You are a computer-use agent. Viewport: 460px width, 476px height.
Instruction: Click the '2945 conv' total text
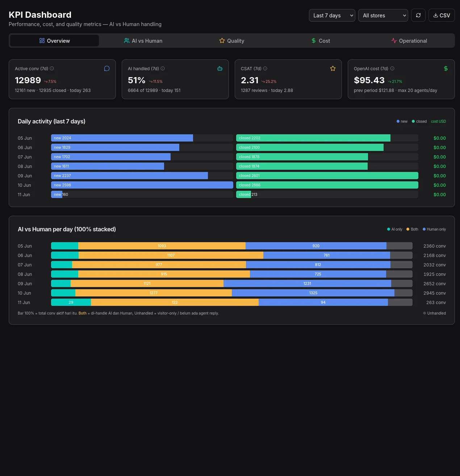click(435, 293)
